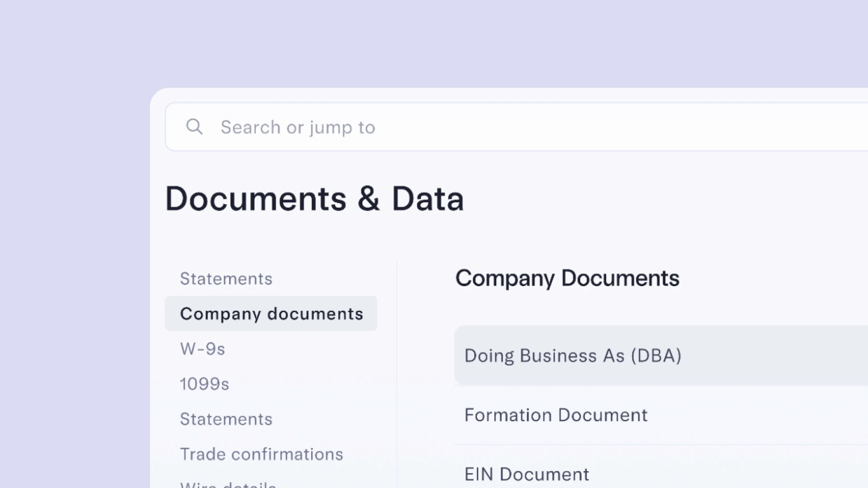The height and width of the screenshot is (488, 868).
Task: Select Company documents in sidebar
Action: click(x=271, y=314)
